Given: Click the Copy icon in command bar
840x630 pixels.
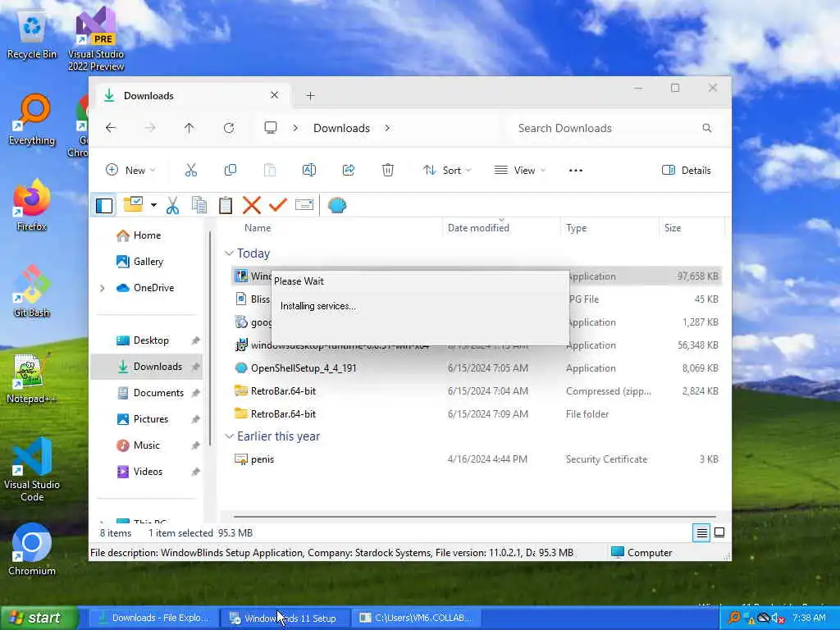Looking at the screenshot, I should 231,171.
